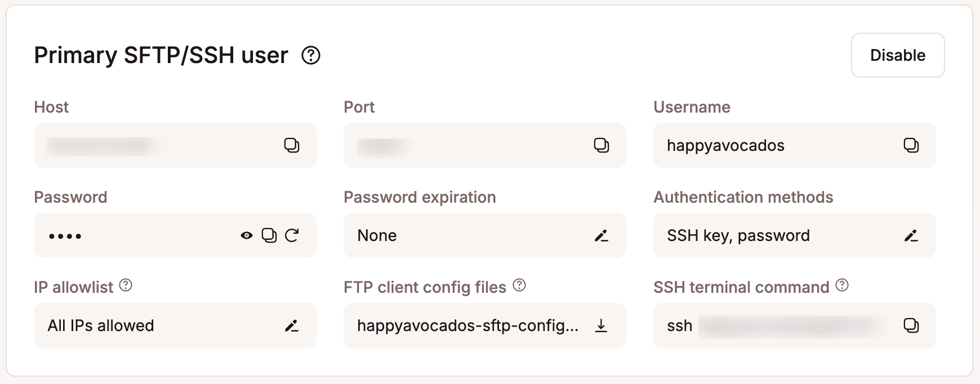Copy the password to clipboard

pyautogui.click(x=269, y=235)
